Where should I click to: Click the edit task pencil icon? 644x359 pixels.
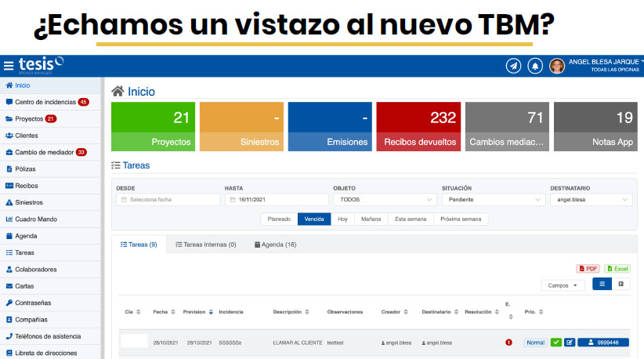[570, 343]
